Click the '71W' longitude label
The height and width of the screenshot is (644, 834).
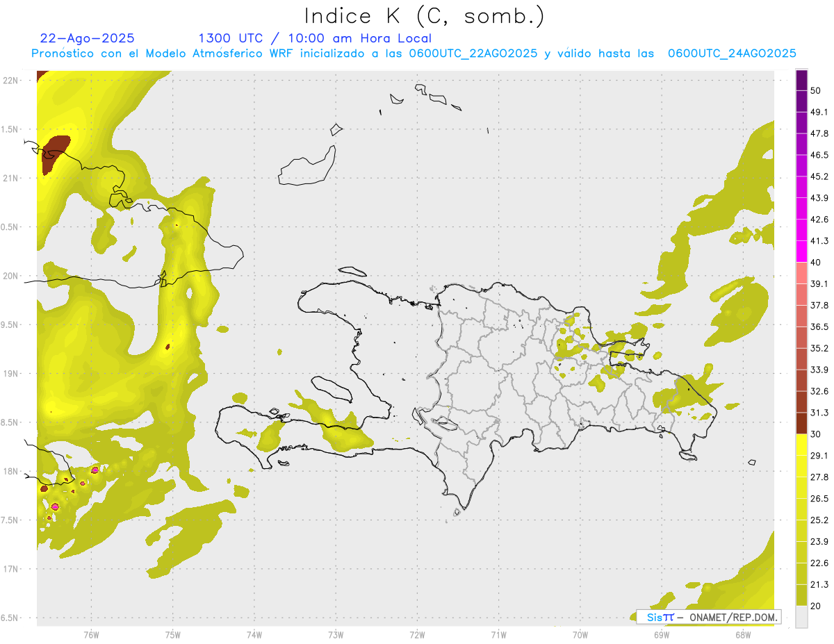pyautogui.click(x=498, y=634)
